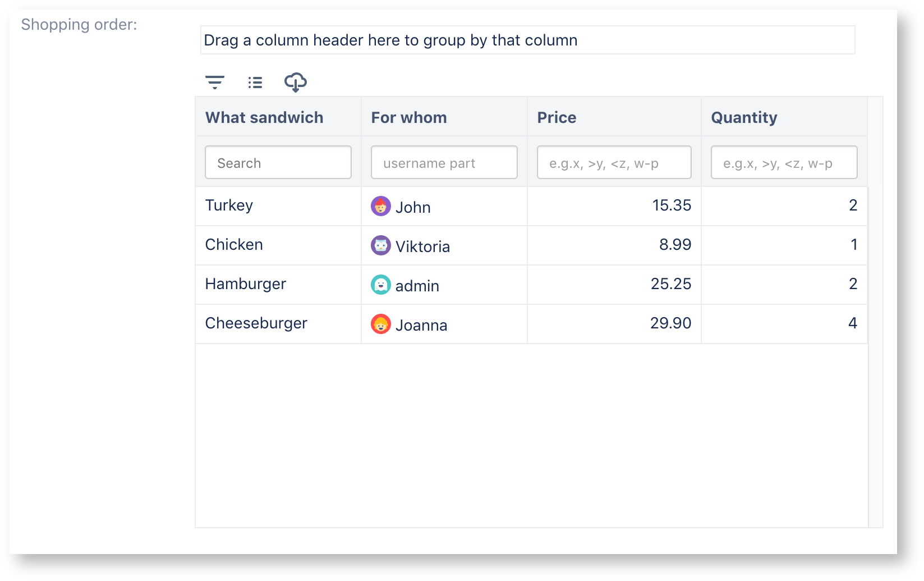Click the username part filter field
The width and height of the screenshot is (924, 581).
(444, 162)
